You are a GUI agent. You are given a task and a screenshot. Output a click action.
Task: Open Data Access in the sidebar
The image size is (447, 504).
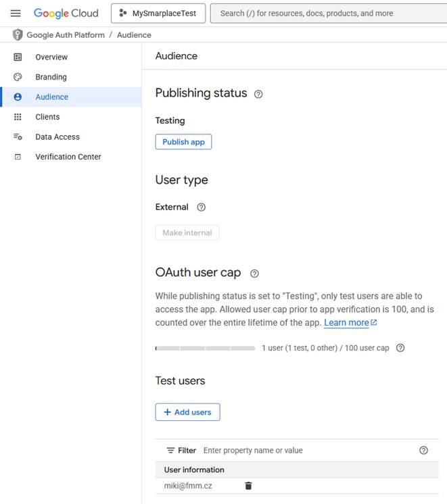57,136
